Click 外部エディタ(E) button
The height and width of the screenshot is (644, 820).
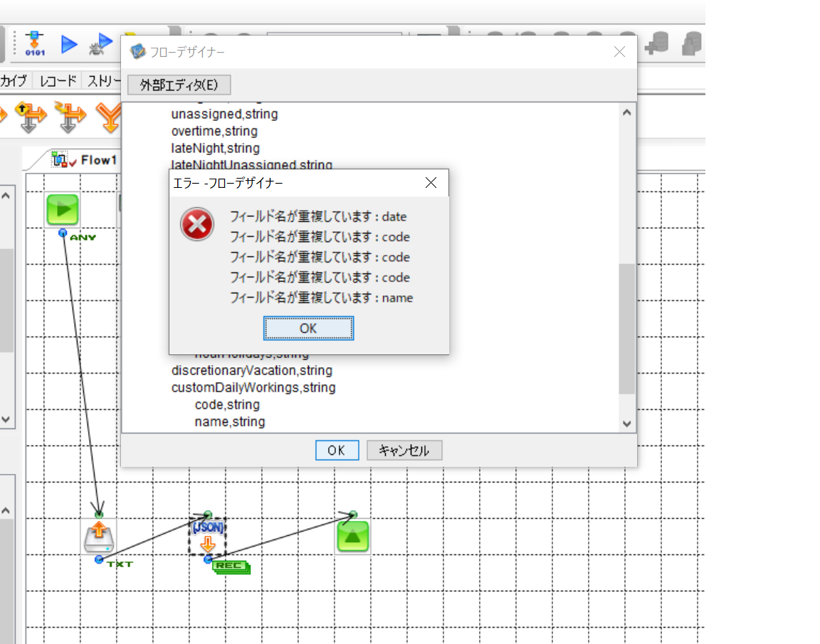179,85
